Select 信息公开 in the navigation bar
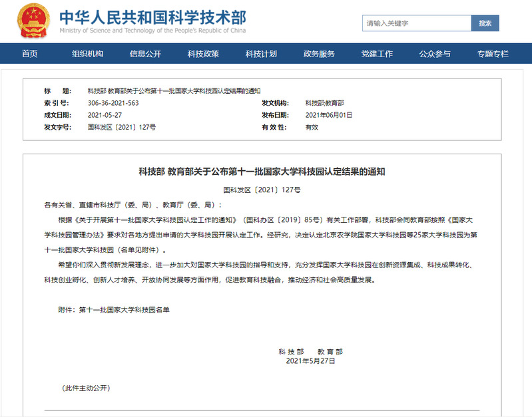Viewport: 532px width, 417px height. tap(145, 54)
